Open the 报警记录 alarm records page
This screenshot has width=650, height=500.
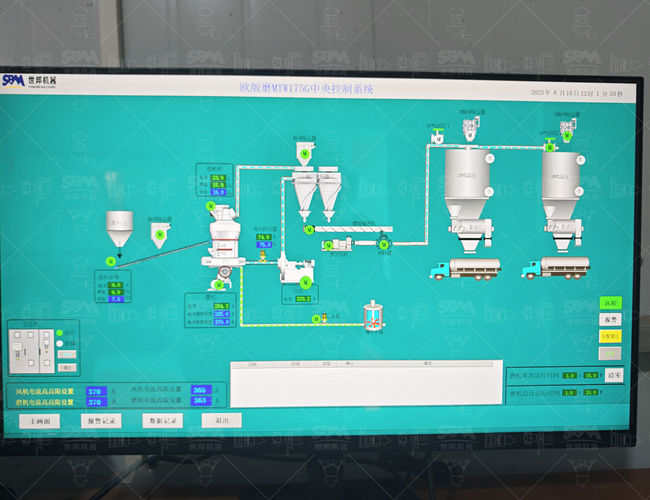click(x=105, y=421)
